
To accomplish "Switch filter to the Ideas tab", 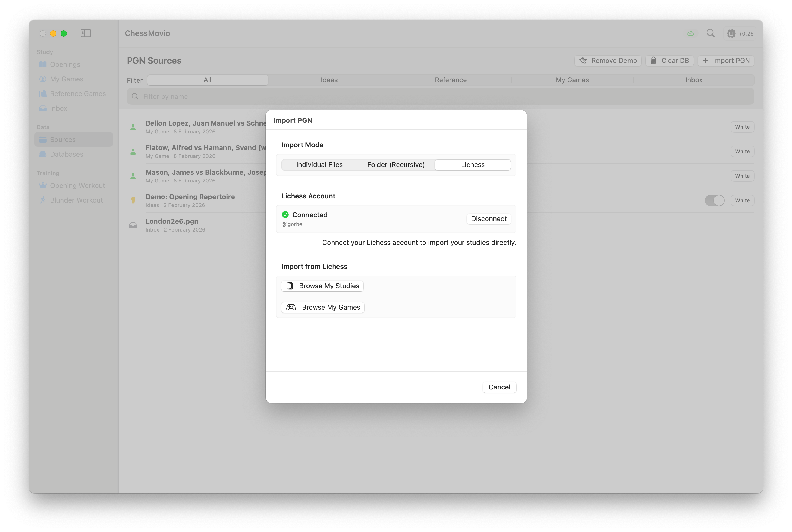I will coord(329,80).
